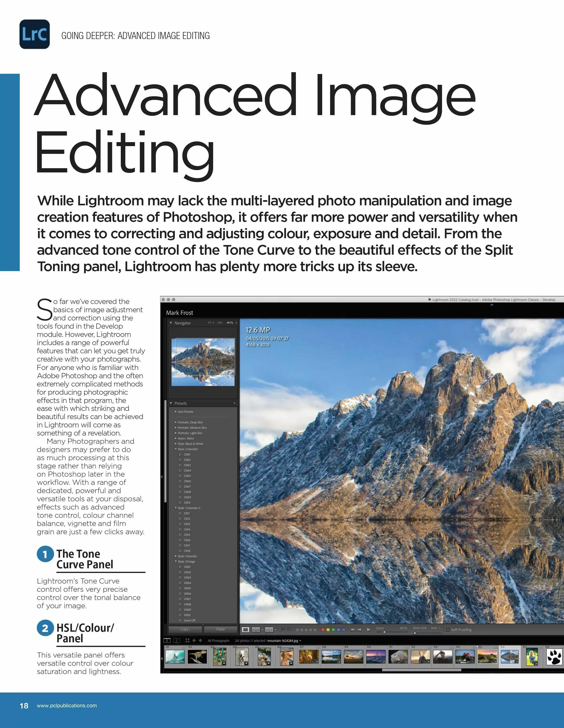Image resolution: width=564 pixels, height=728 pixels.
Task: Expand Style: Black & White presets
Action: pos(176,444)
